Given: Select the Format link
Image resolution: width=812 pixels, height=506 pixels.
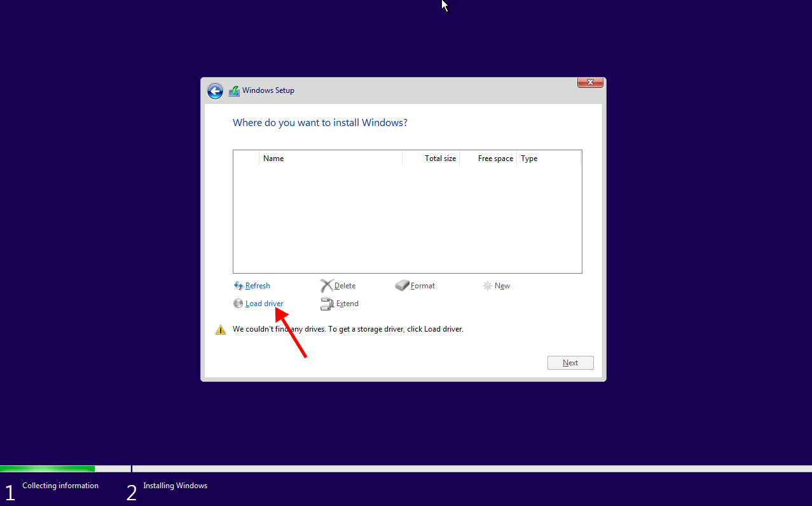Looking at the screenshot, I should pyautogui.click(x=423, y=286).
